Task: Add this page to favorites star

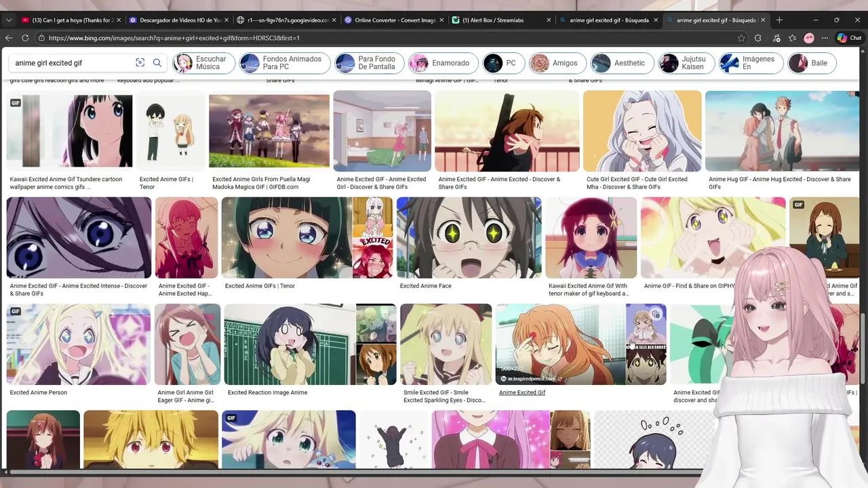Action: coord(741,38)
